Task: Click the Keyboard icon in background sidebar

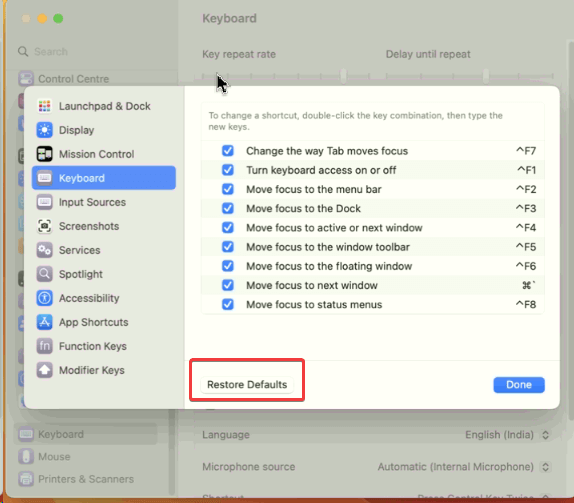Action: pyautogui.click(x=26, y=434)
